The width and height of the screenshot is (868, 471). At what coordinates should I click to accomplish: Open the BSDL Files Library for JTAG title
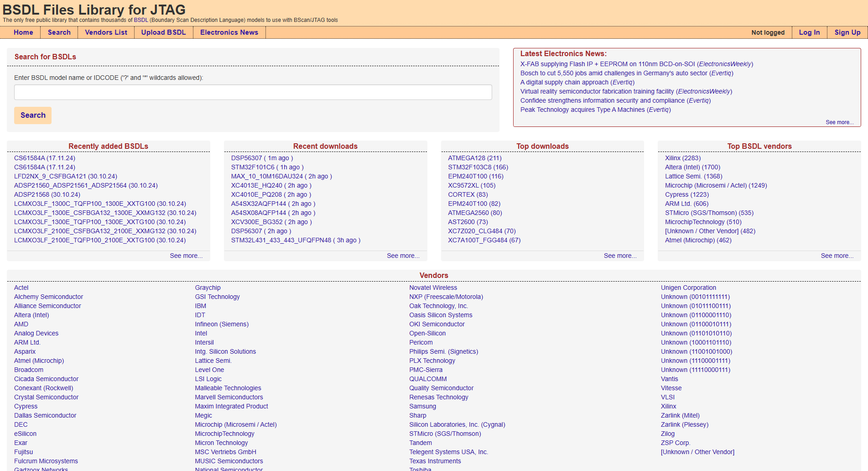pos(94,10)
